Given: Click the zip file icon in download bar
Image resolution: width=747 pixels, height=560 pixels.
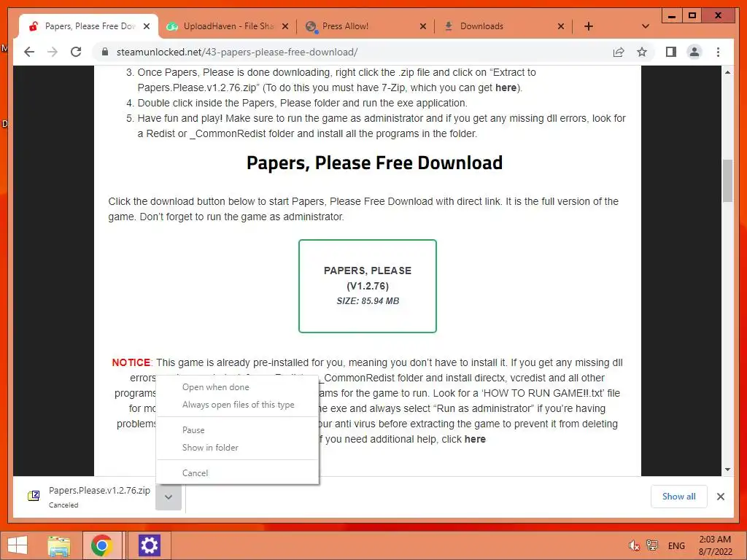Looking at the screenshot, I should pos(34,496).
